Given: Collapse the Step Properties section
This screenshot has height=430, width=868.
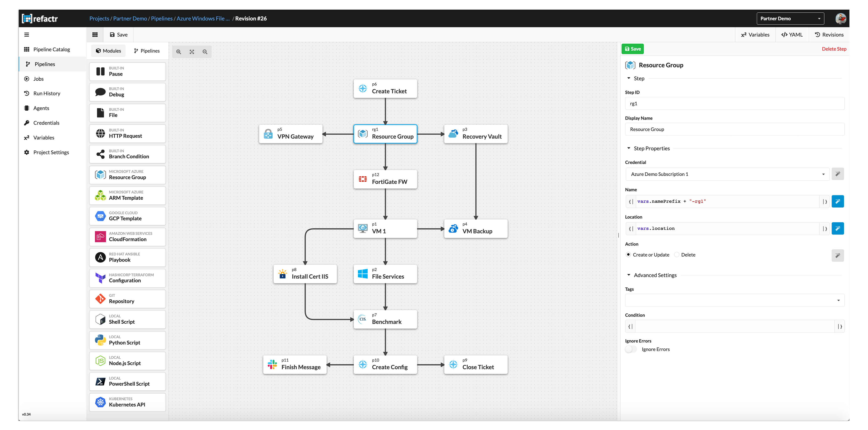Looking at the screenshot, I should click(629, 148).
